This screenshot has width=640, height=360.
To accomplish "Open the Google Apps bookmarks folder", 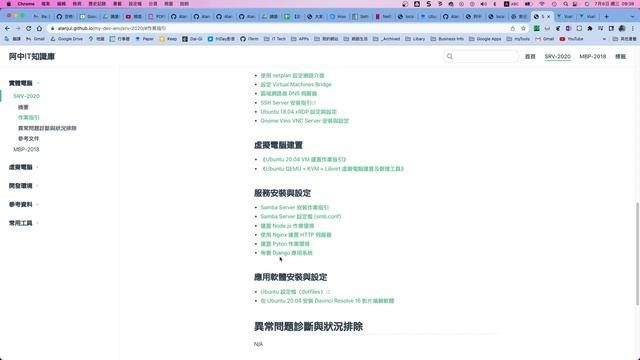I will pyautogui.click(x=485, y=39).
